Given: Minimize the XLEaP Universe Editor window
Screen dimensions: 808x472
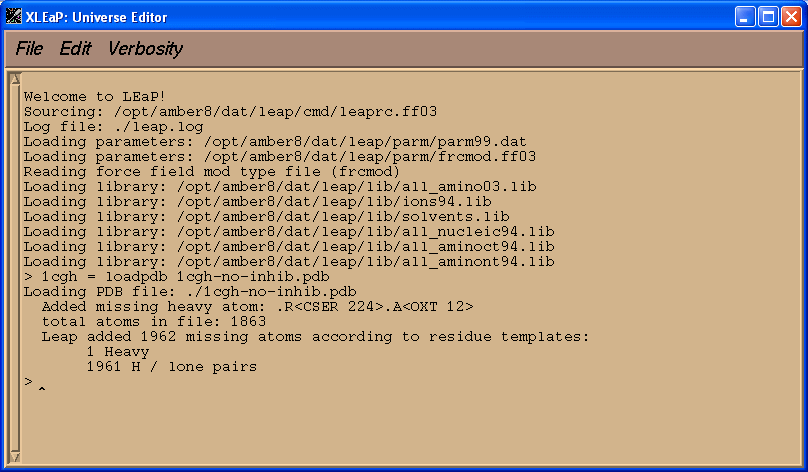Looking at the screenshot, I should 744,17.
